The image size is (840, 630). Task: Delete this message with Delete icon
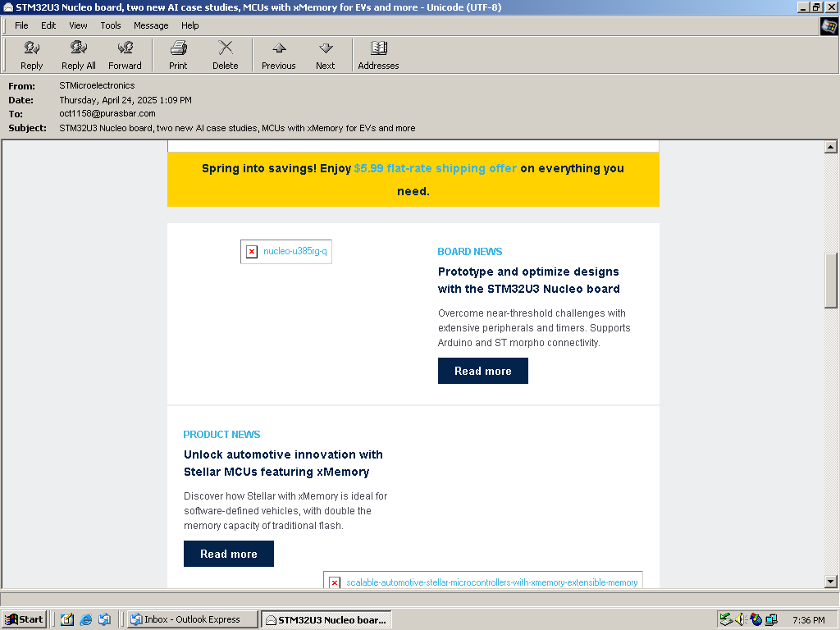225,55
